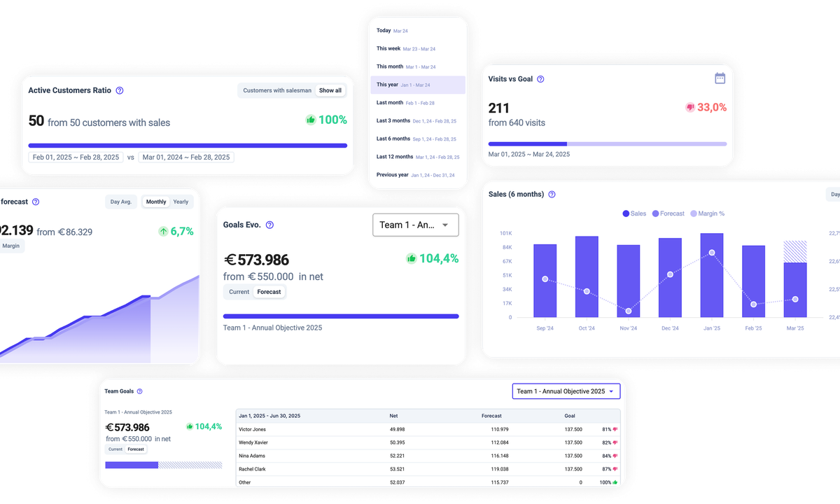Open the help tooltip for Sales (6 months)
The image size is (840, 504).
[552, 194]
